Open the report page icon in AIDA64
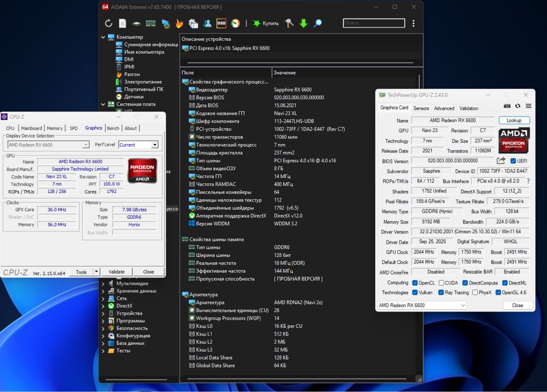Image resolution: width=547 pixels, height=392 pixels. point(123,24)
